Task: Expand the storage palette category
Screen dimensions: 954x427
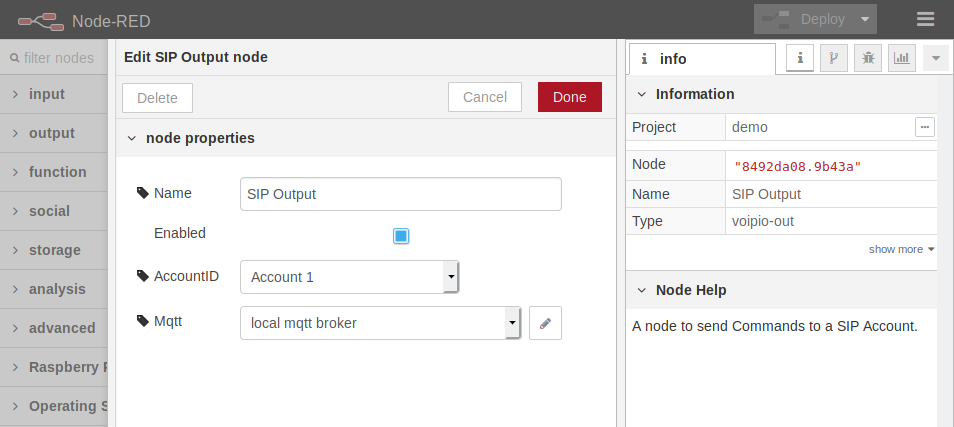Action: tap(54, 250)
